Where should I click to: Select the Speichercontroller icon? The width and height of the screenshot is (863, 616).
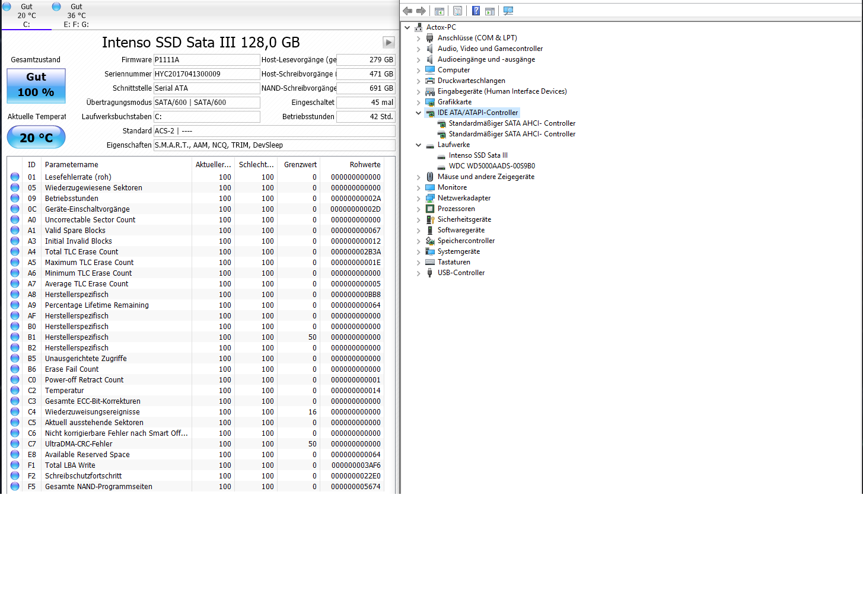pos(430,241)
